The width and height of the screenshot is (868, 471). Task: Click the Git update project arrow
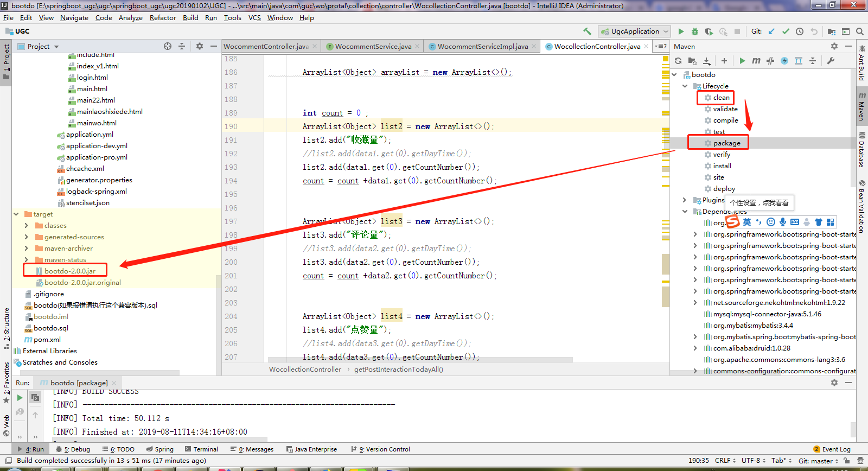pos(771,31)
